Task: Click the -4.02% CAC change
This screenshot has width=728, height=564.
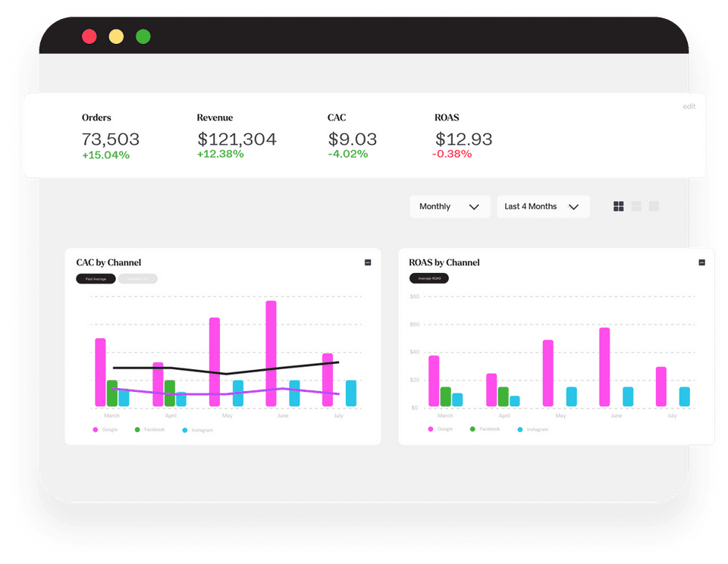Action: point(348,154)
